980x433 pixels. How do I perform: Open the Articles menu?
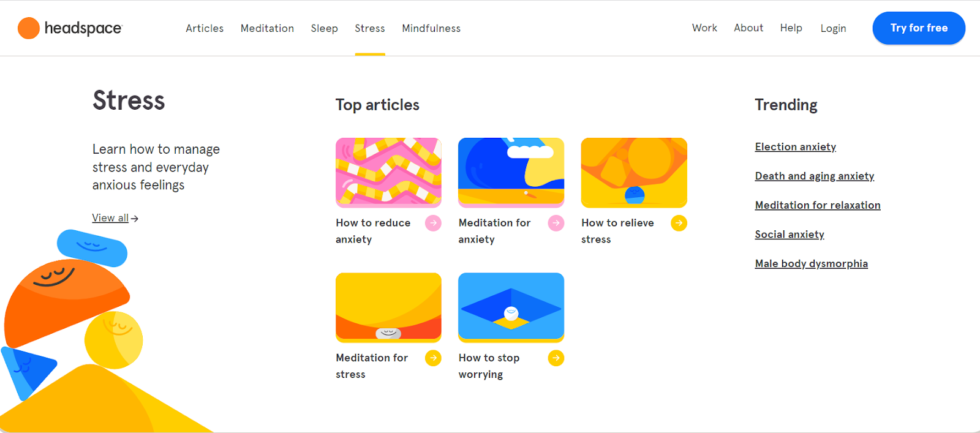[205, 28]
